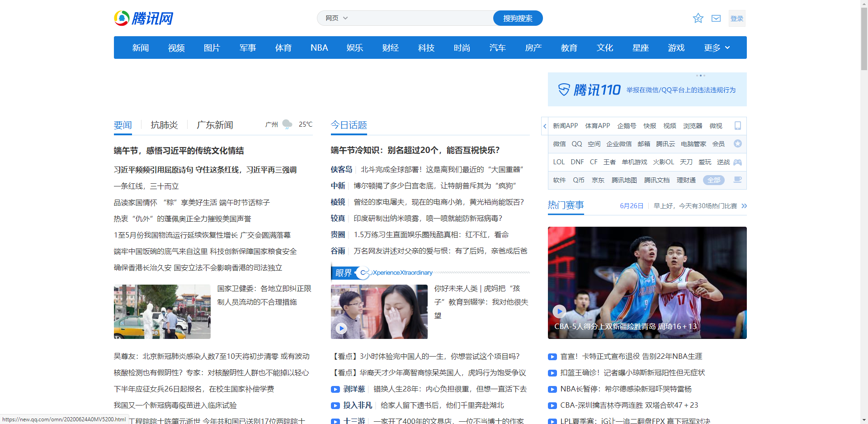Play the 虎妈 video thumbnail
The width and height of the screenshot is (868, 424).
pos(341,329)
